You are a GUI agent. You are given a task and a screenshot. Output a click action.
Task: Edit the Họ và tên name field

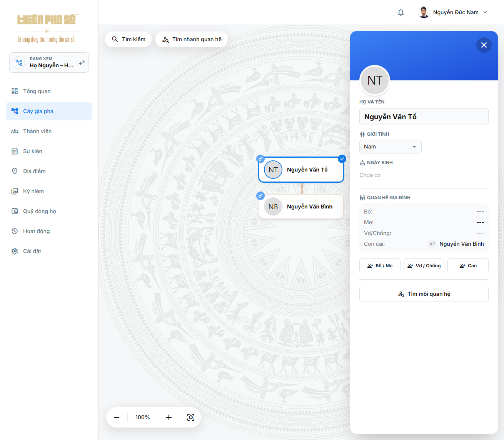424,117
